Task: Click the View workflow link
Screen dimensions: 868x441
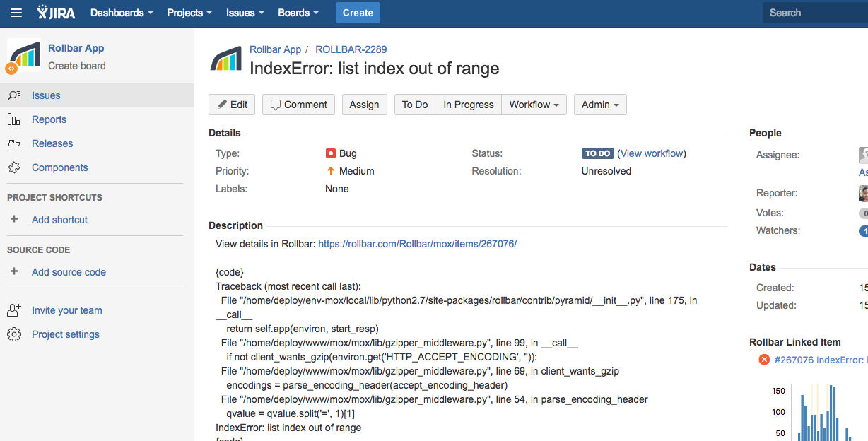Action: tap(652, 153)
